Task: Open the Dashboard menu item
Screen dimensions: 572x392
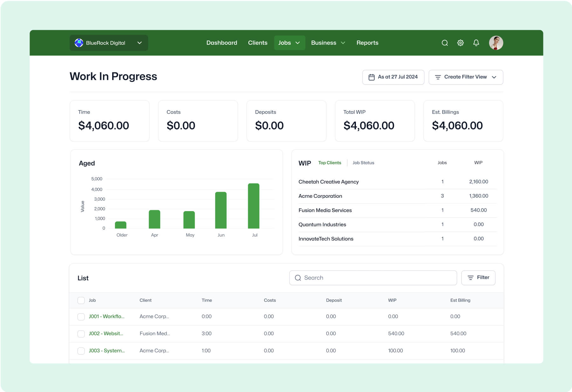Action: pyautogui.click(x=221, y=43)
